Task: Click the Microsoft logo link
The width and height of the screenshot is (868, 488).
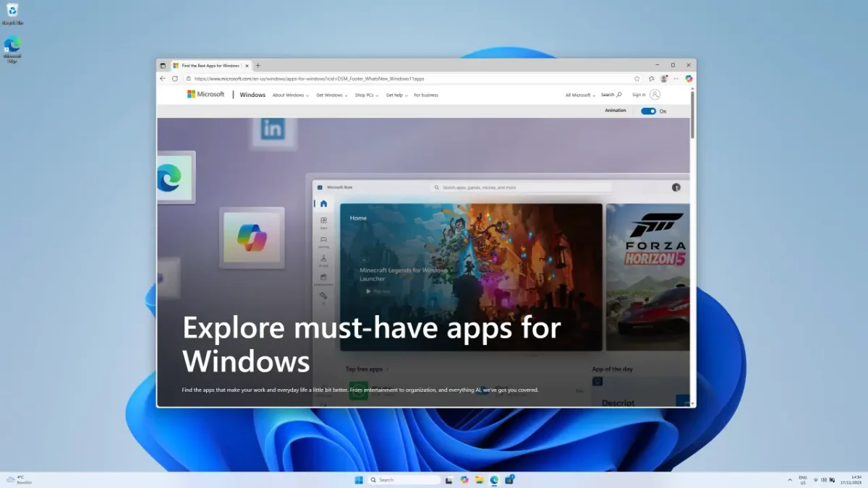Action: [206, 95]
